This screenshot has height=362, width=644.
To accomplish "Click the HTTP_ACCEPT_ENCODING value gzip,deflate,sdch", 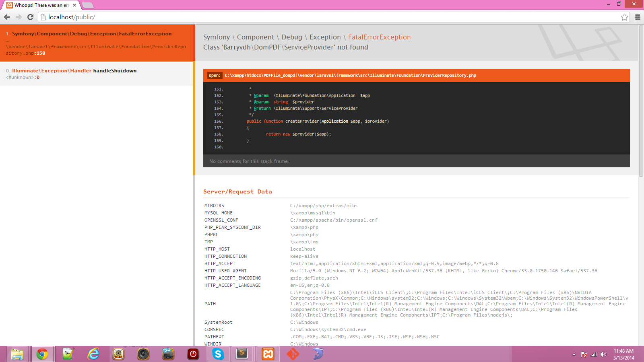I will click(314, 278).
